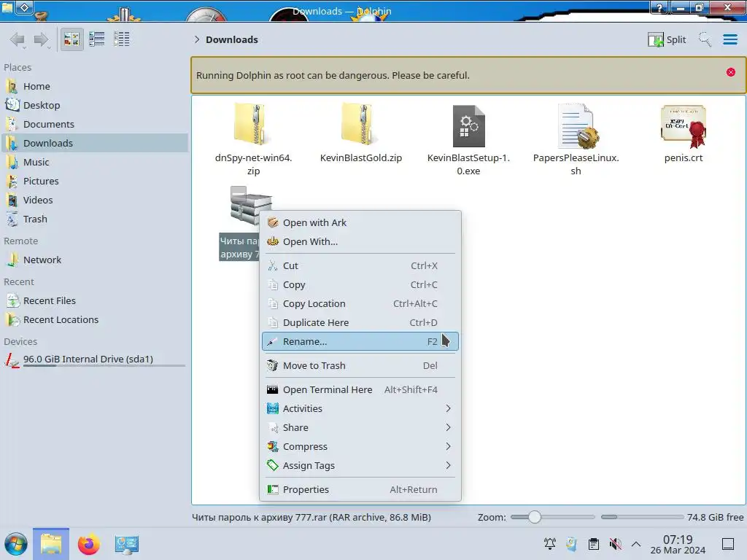Select dnSpy-net-win64.zip archive icon
The image size is (747, 560).
point(253,125)
